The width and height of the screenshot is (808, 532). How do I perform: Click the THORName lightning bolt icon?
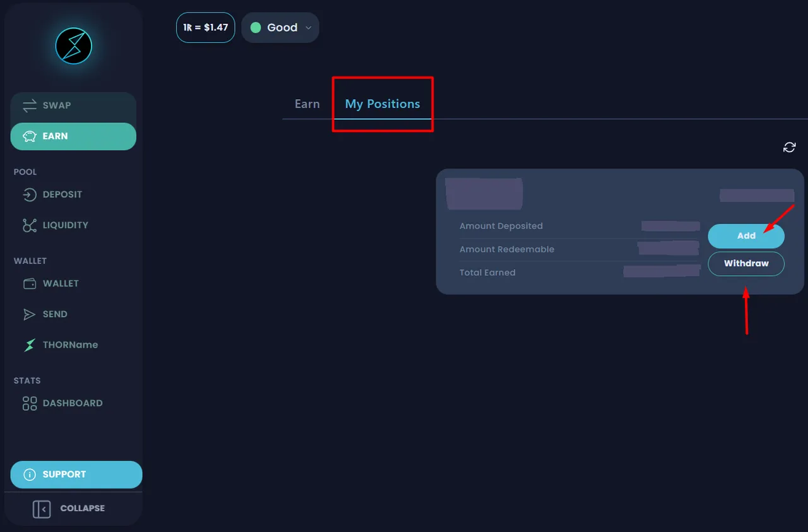point(30,345)
